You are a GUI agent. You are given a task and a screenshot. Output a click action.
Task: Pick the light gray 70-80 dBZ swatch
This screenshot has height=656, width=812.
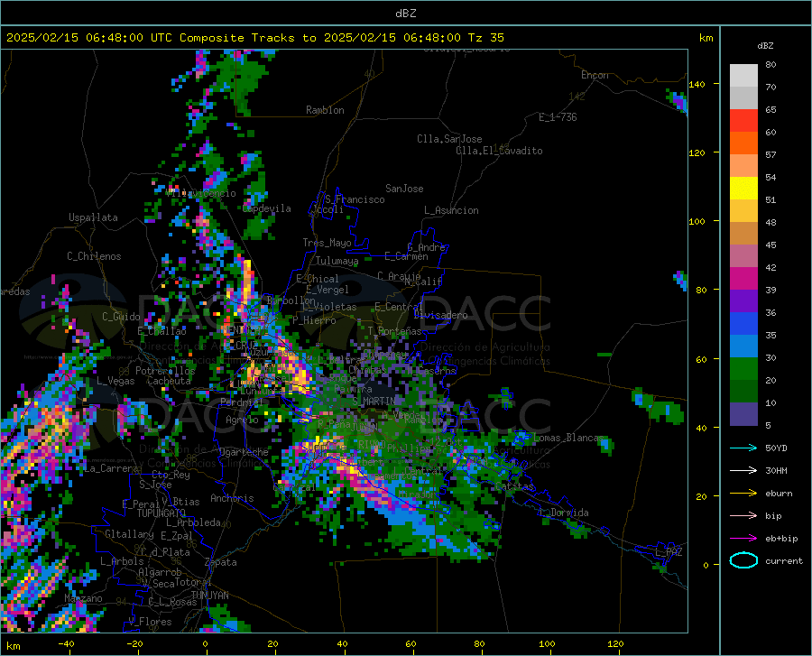click(x=743, y=76)
